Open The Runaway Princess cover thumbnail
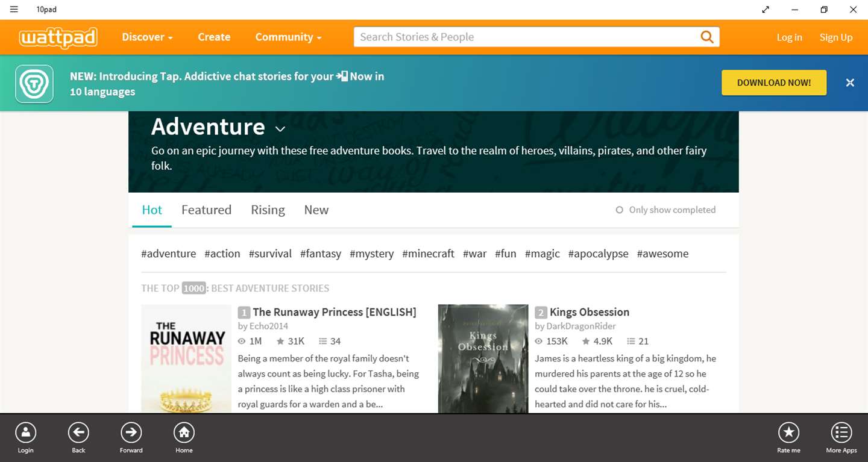 pyautogui.click(x=186, y=358)
